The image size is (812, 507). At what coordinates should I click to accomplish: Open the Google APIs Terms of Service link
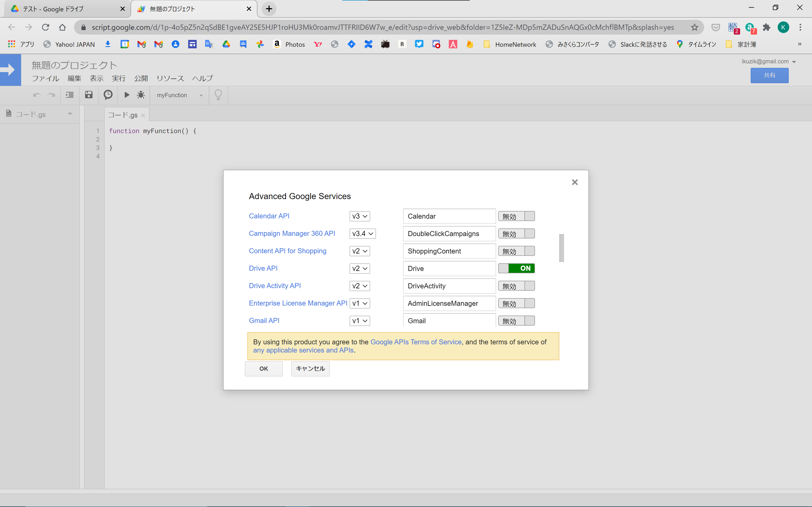tap(416, 342)
